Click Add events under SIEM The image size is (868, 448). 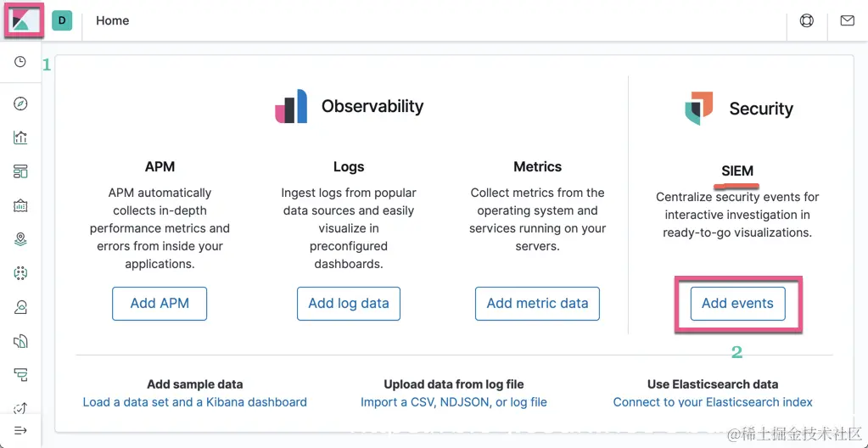coord(737,303)
